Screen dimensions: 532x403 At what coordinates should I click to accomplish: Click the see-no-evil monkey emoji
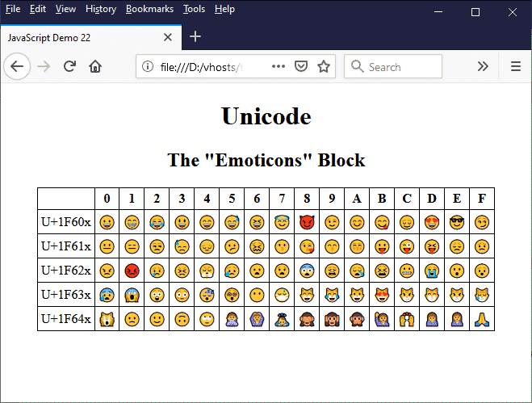click(x=307, y=319)
